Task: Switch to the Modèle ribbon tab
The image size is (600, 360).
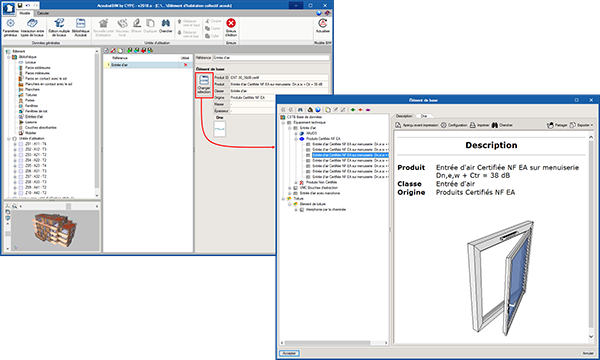Action: (x=24, y=13)
